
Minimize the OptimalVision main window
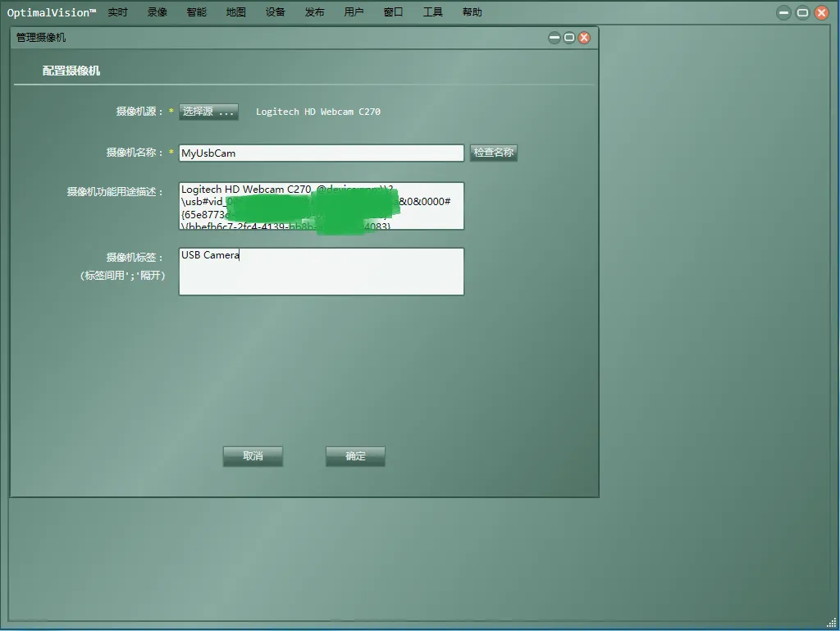point(783,13)
